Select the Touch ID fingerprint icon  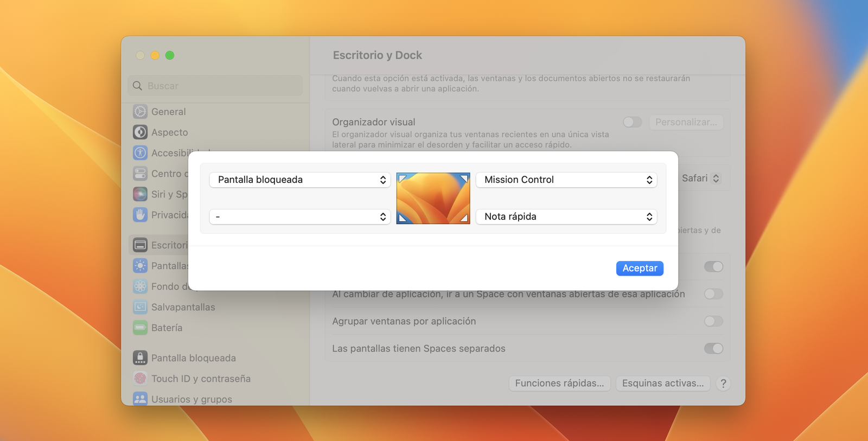[140, 379]
